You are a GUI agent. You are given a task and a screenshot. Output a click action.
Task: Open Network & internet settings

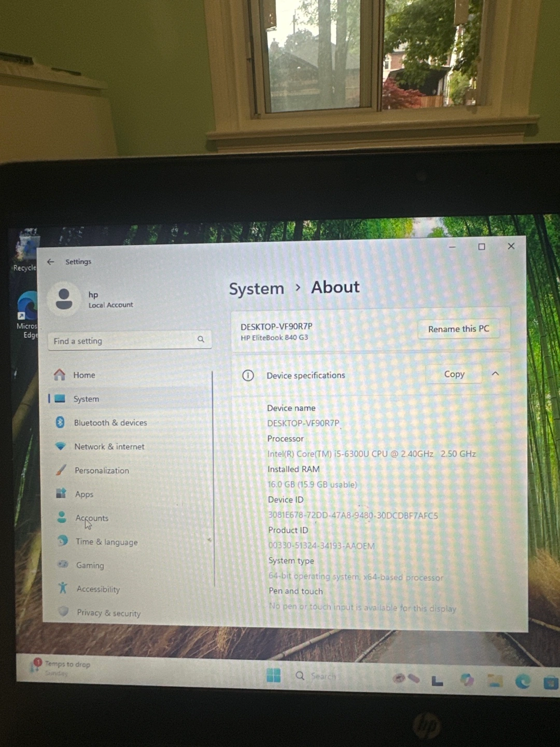109,447
